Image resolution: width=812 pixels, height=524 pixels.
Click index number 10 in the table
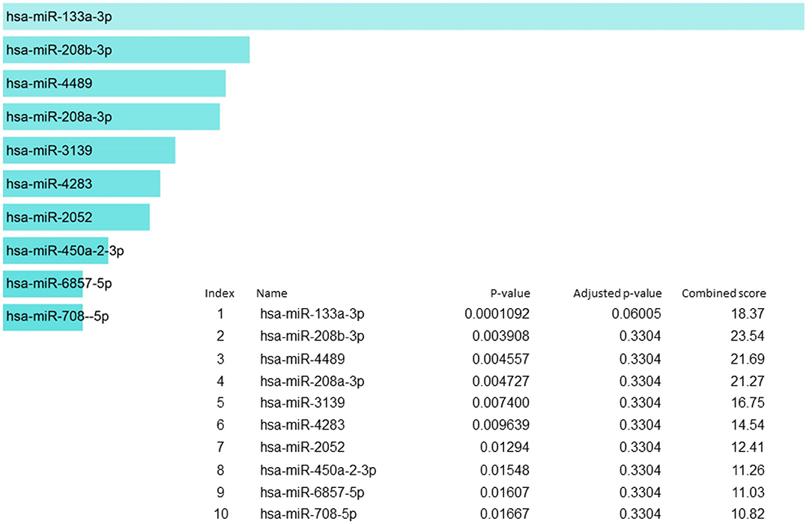(221, 514)
